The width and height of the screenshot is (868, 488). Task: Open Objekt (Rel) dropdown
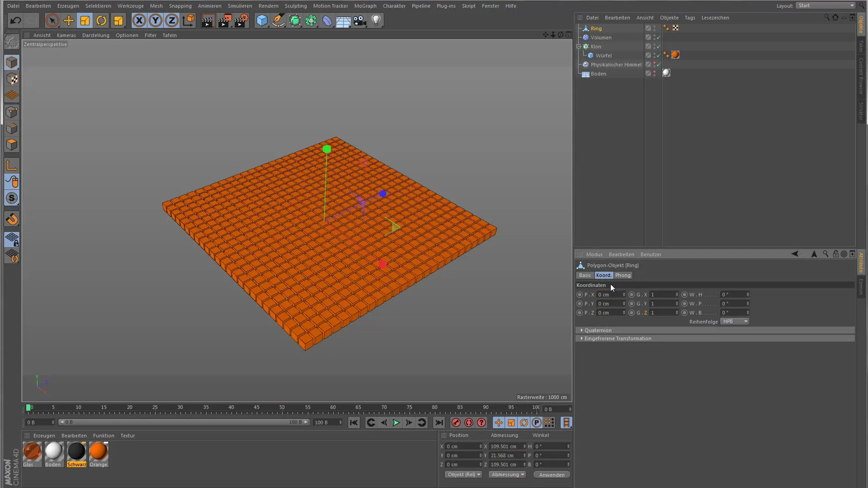pyautogui.click(x=464, y=474)
